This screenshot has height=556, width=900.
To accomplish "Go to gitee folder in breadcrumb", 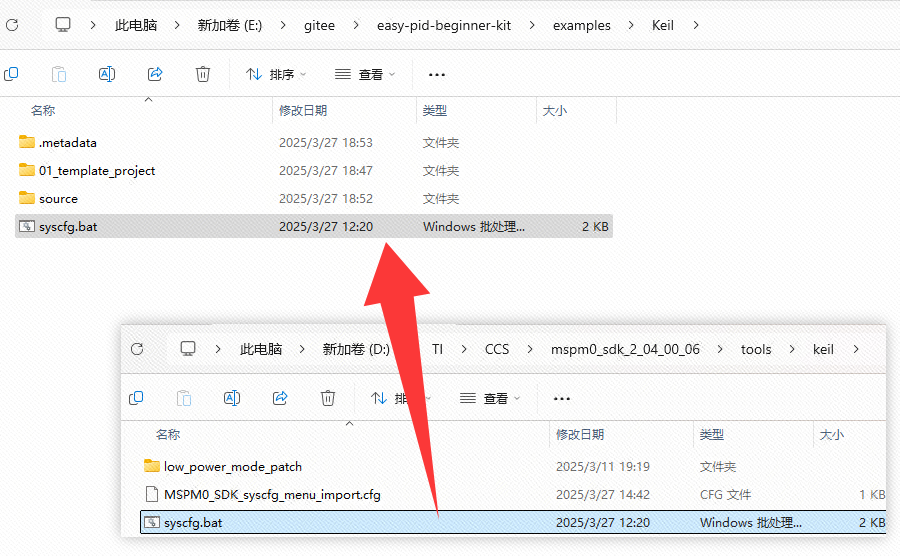I will pos(319,25).
